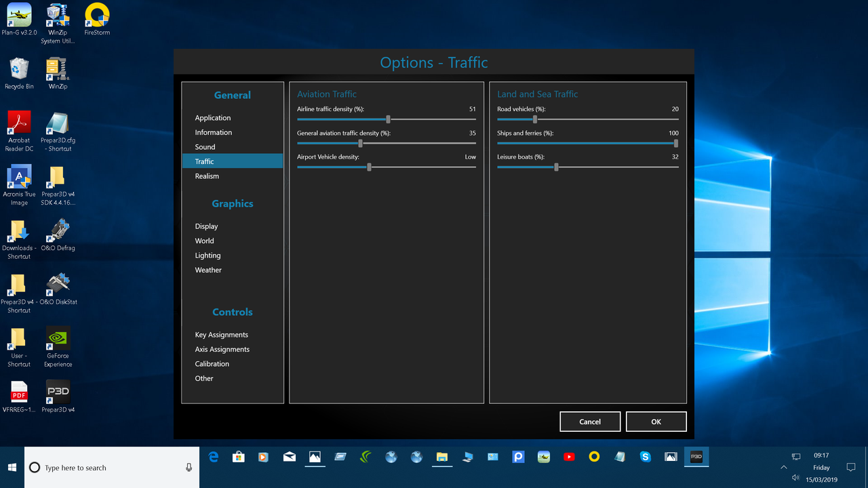Switch to the Key Assignments page
Image resolution: width=868 pixels, height=488 pixels.
tap(221, 334)
